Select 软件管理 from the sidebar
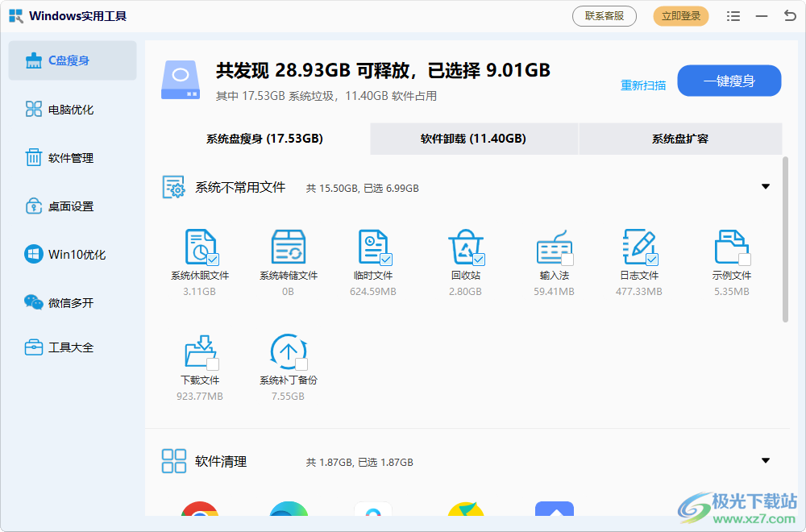 [73, 157]
